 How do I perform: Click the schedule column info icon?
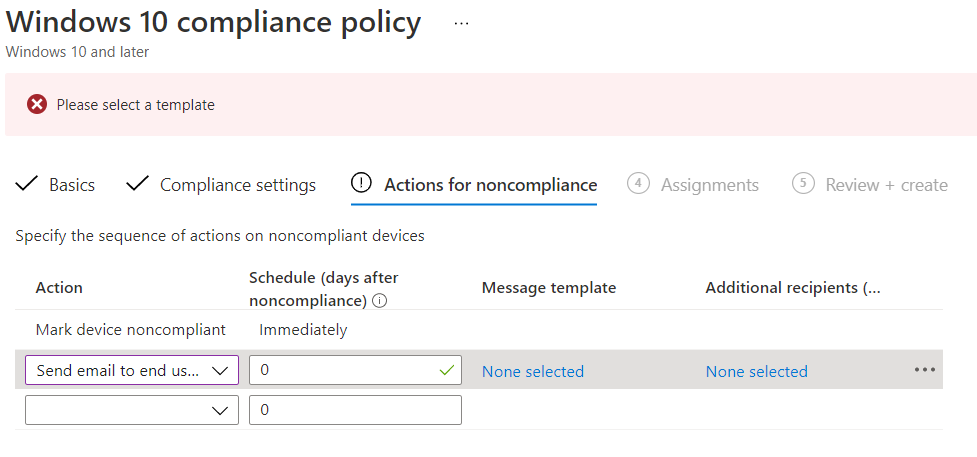click(379, 301)
